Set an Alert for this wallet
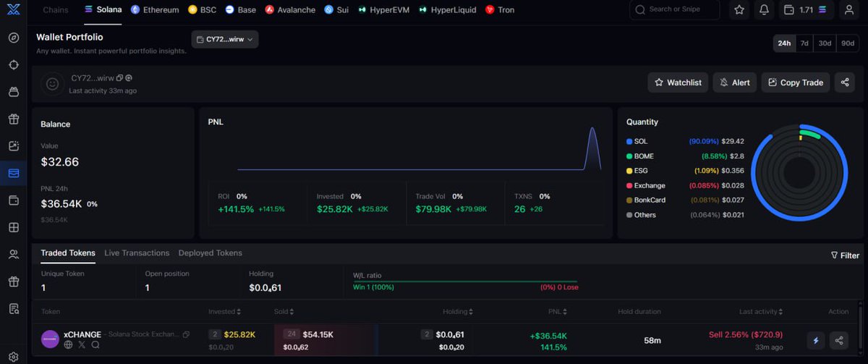The image size is (868, 364). click(734, 82)
